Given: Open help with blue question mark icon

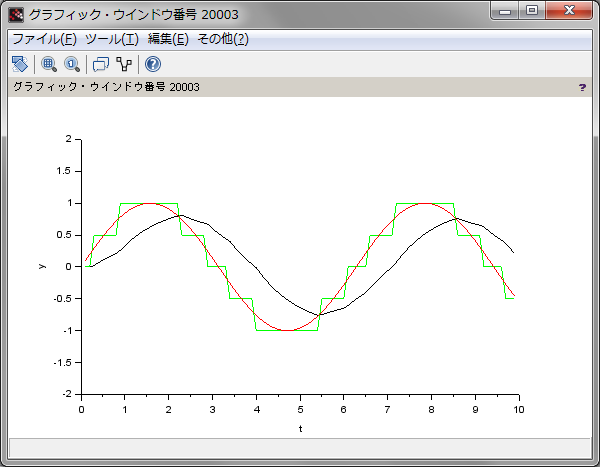Looking at the screenshot, I should (x=152, y=64).
